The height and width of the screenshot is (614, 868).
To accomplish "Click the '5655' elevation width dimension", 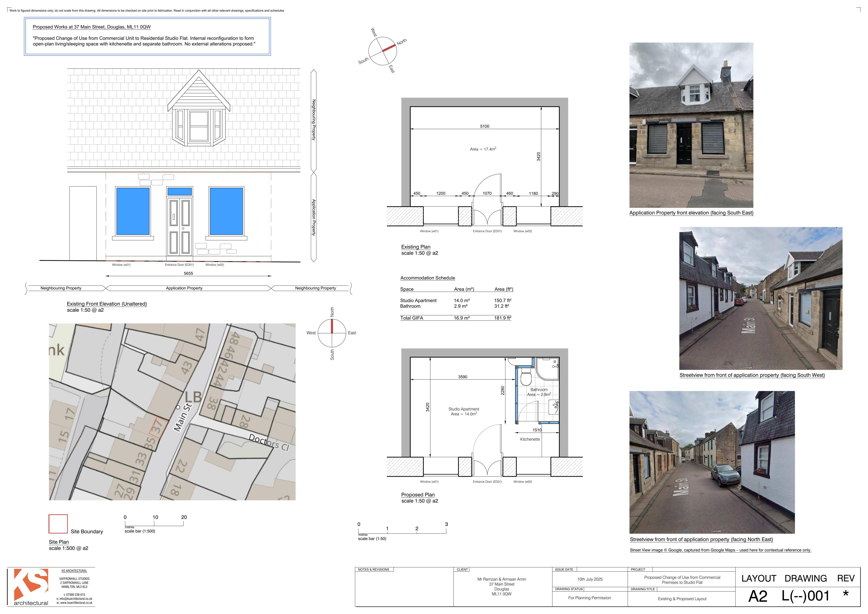I will pos(188,273).
